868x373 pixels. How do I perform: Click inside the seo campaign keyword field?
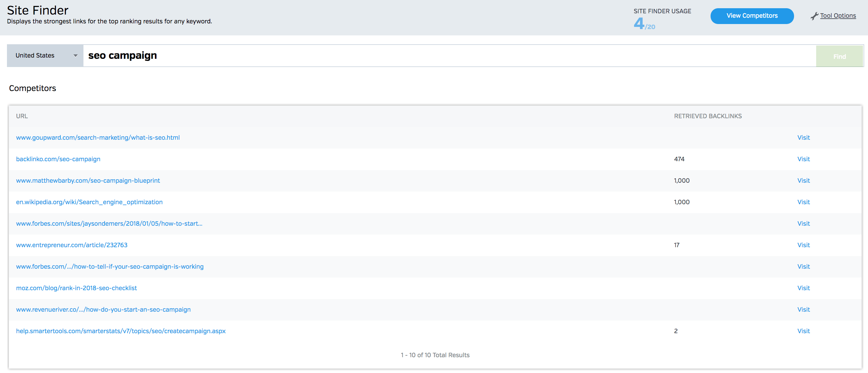coord(438,56)
